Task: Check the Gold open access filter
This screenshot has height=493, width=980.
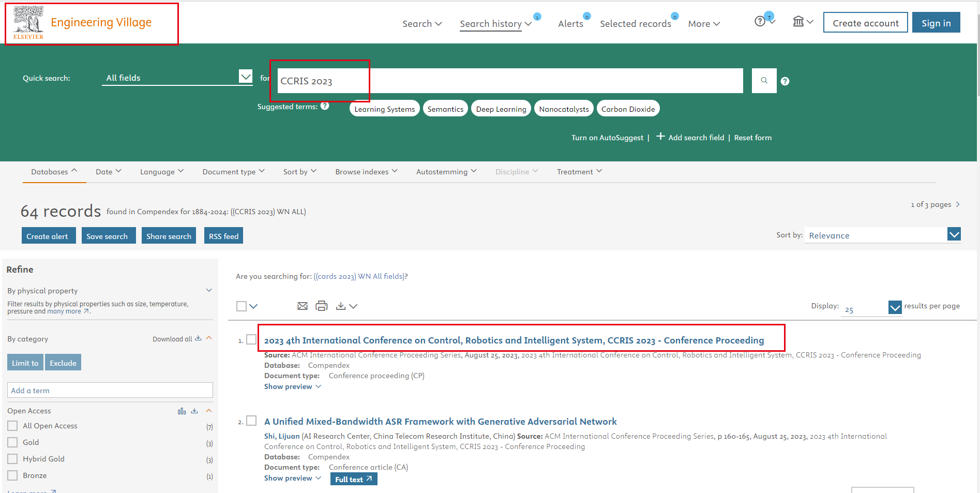Action: 12,442
